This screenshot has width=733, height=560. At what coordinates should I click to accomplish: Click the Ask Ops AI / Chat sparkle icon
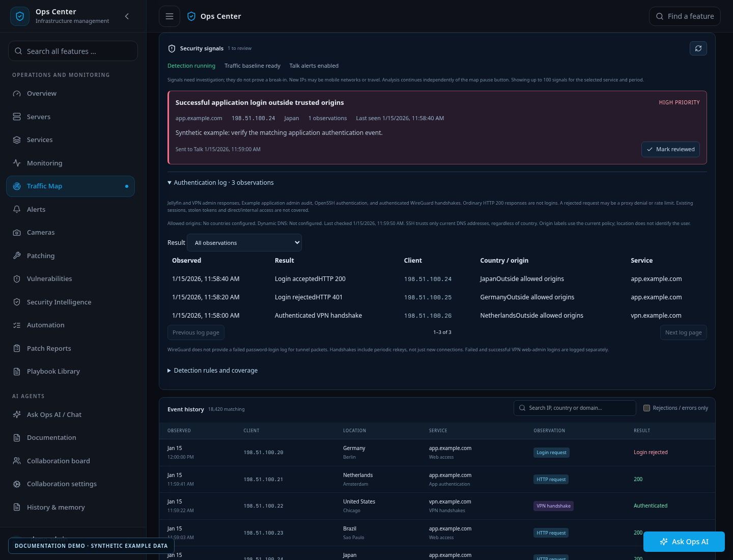pyautogui.click(x=17, y=415)
